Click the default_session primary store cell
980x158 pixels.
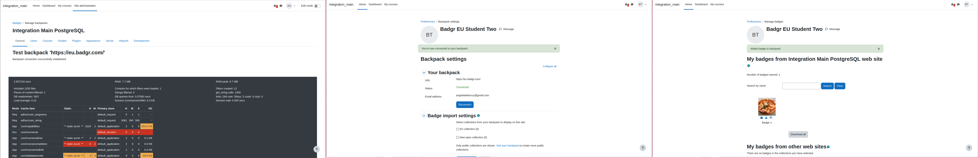(x=108, y=132)
